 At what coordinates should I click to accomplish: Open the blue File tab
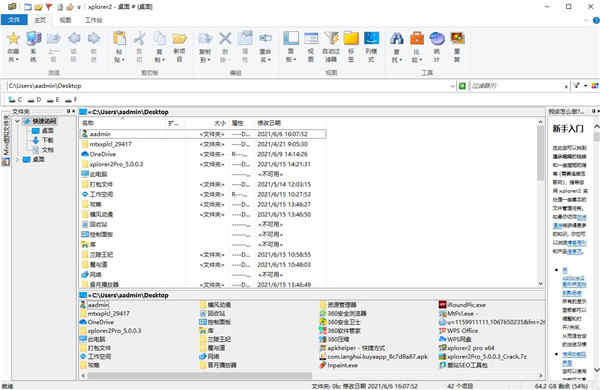tap(14, 20)
